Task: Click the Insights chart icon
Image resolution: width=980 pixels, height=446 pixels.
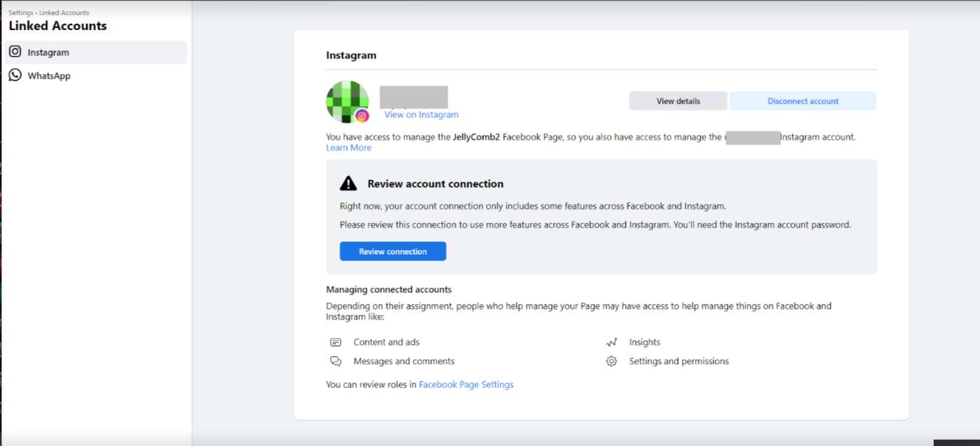Action: tap(612, 343)
